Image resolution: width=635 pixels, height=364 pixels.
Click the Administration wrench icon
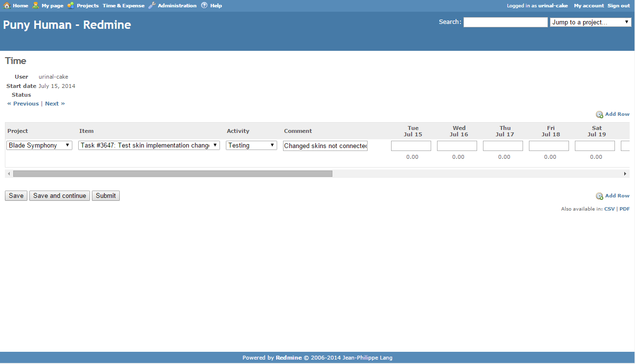(x=152, y=5)
